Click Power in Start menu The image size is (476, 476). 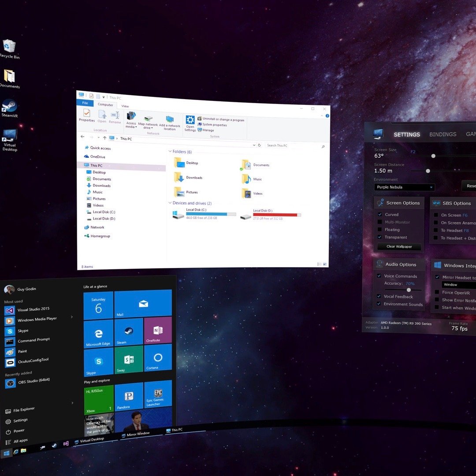[x=15, y=431]
